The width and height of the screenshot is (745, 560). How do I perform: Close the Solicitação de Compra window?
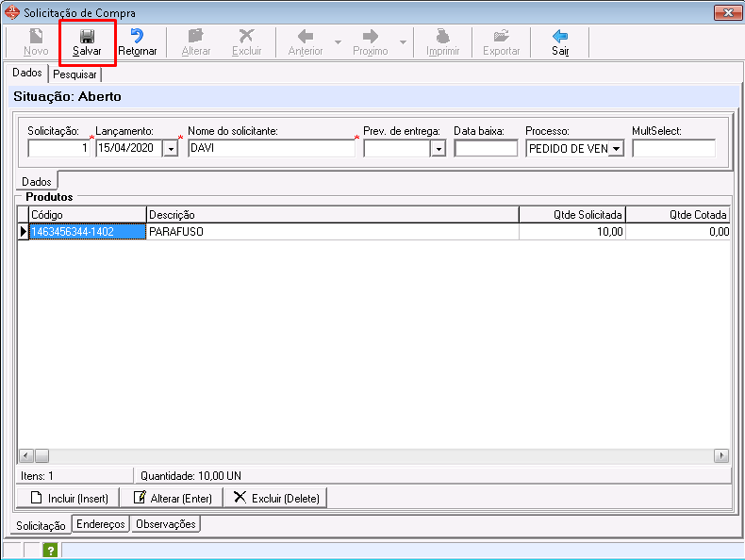[728, 13]
